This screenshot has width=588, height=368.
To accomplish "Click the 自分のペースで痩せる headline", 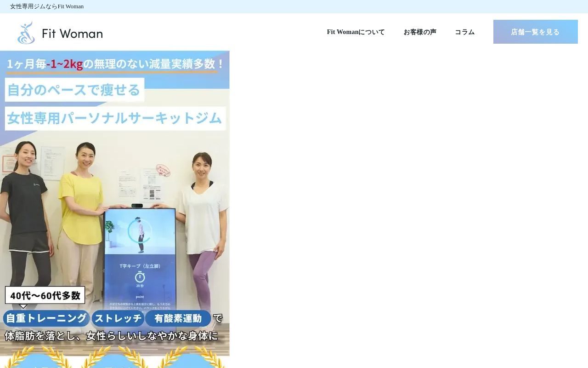I will click(x=74, y=90).
